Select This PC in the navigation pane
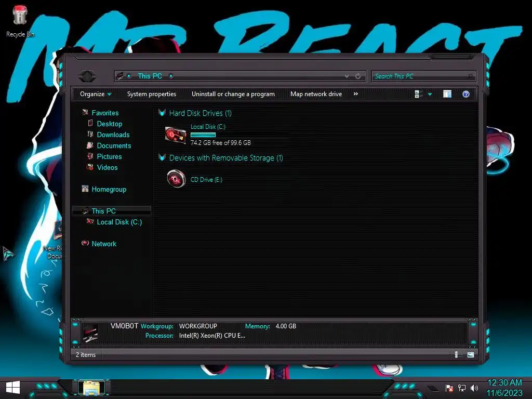The height and width of the screenshot is (399, 532). coord(103,211)
